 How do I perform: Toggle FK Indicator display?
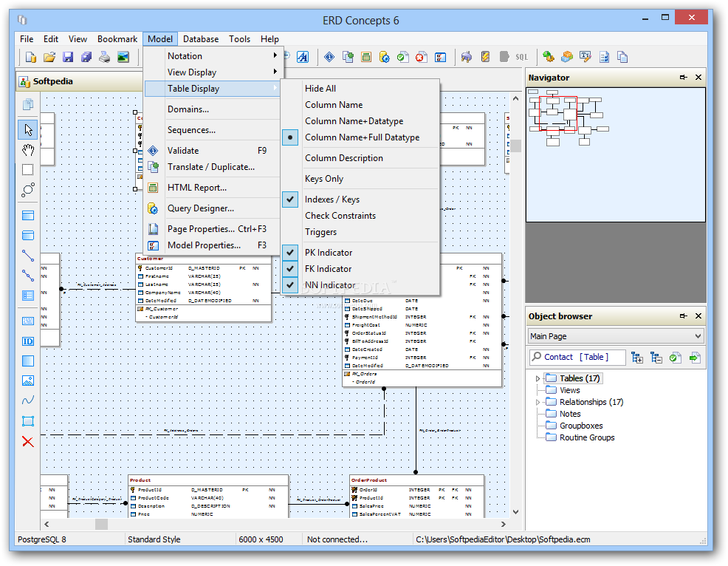coord(360,269)
